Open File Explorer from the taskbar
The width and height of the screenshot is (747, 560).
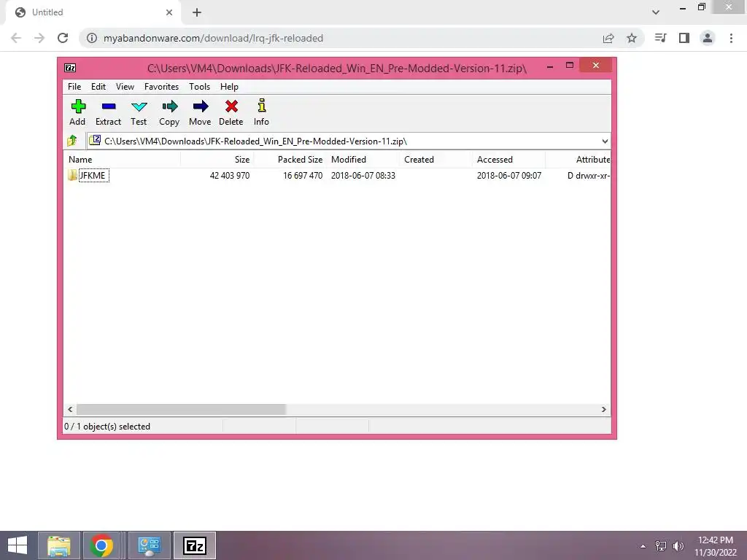[59, 545]
